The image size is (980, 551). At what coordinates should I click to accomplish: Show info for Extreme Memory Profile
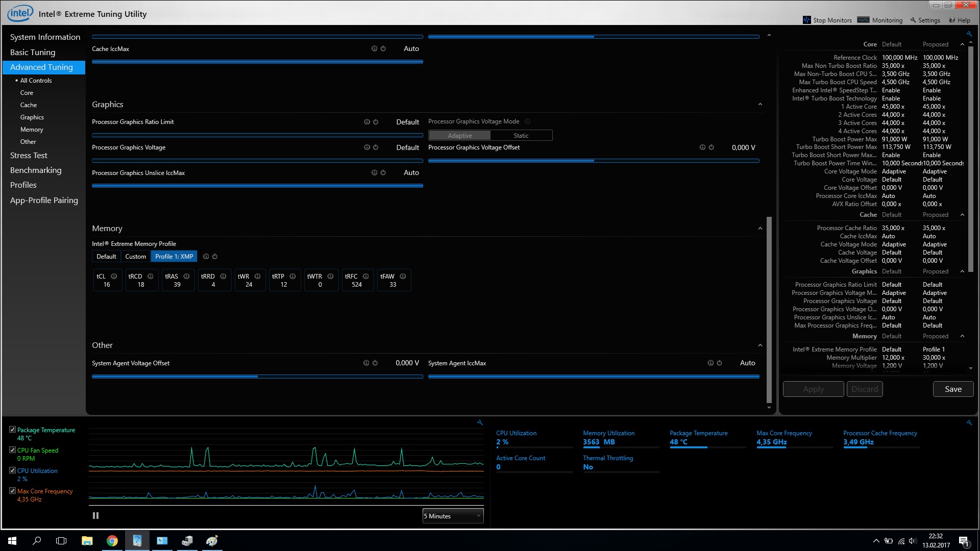[x=206, y=257]
